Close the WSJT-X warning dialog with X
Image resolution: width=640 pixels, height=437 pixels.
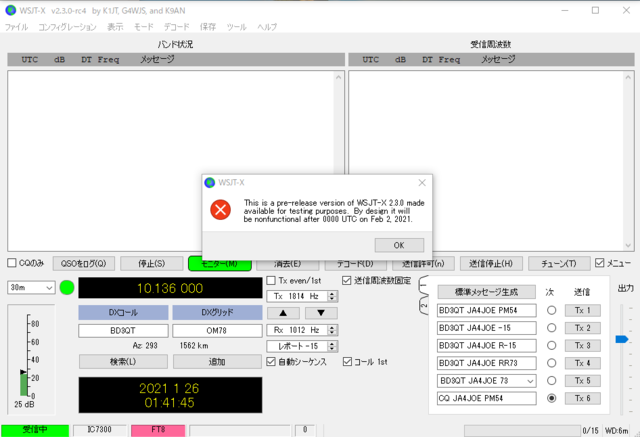coord(422,183)
